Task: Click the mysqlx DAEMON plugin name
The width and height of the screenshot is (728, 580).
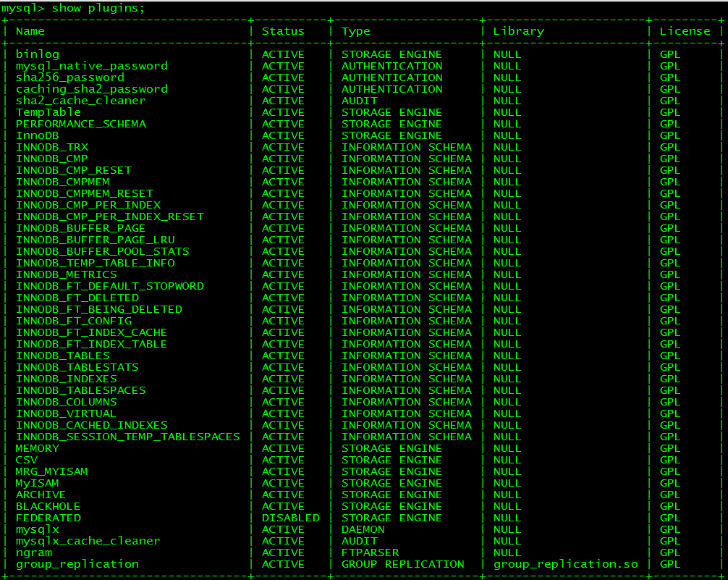Action: 37,529
